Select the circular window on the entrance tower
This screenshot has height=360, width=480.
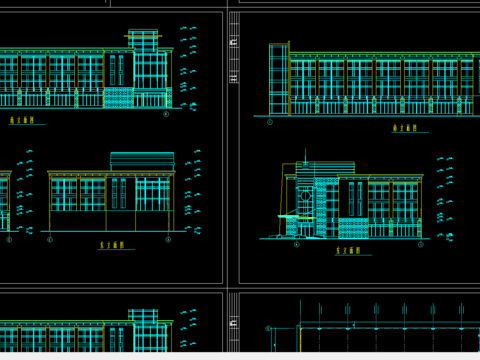pos(305,196)
